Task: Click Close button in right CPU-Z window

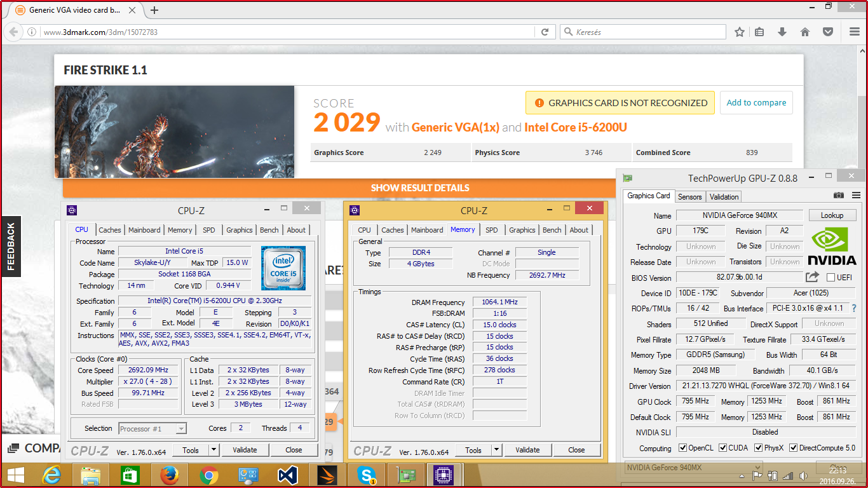Action: click(576, 450)
